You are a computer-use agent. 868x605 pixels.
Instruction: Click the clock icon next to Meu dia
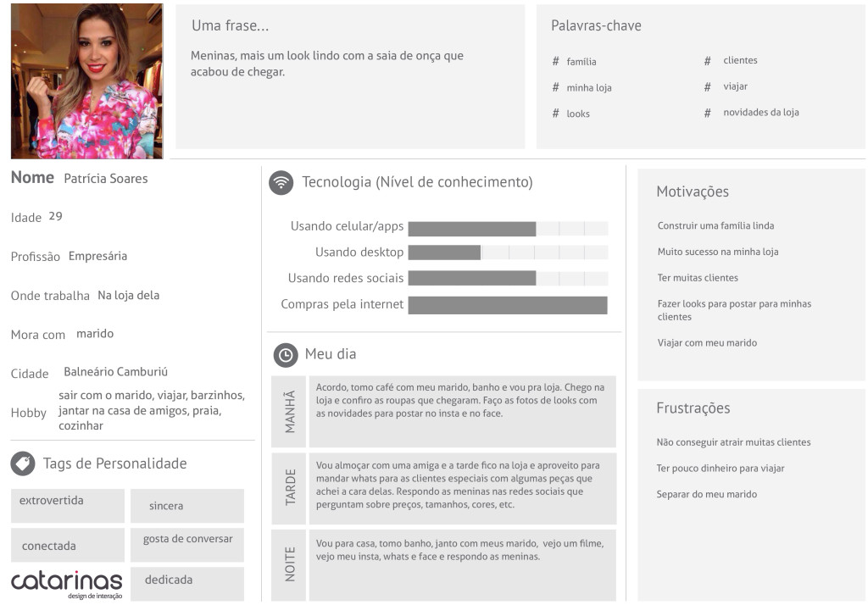[286, 355]
